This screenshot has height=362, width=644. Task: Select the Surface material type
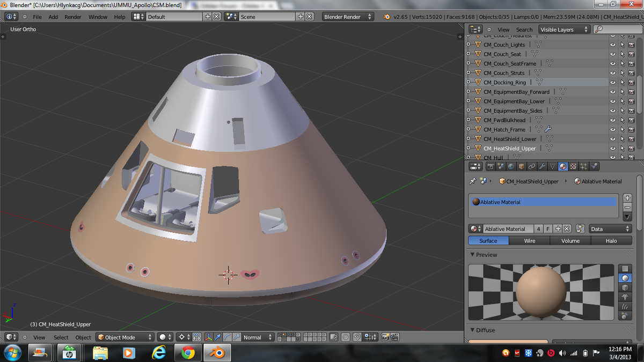coord(488,241)
